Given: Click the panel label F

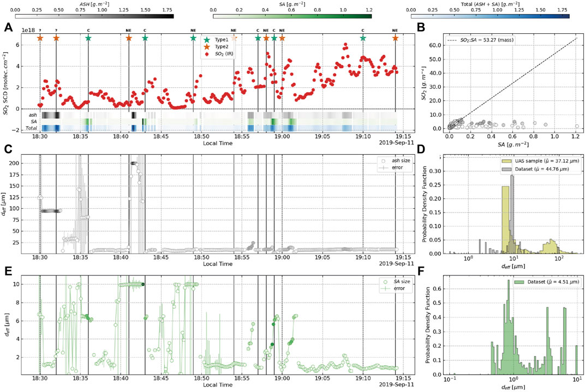Looking at the screenshot, I should pos(421,271).
